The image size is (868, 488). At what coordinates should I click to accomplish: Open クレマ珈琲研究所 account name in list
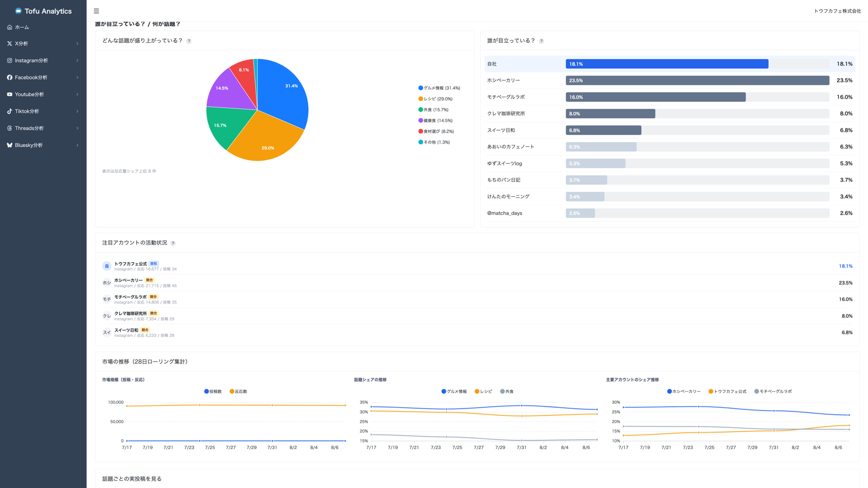(x=130, y=313)
